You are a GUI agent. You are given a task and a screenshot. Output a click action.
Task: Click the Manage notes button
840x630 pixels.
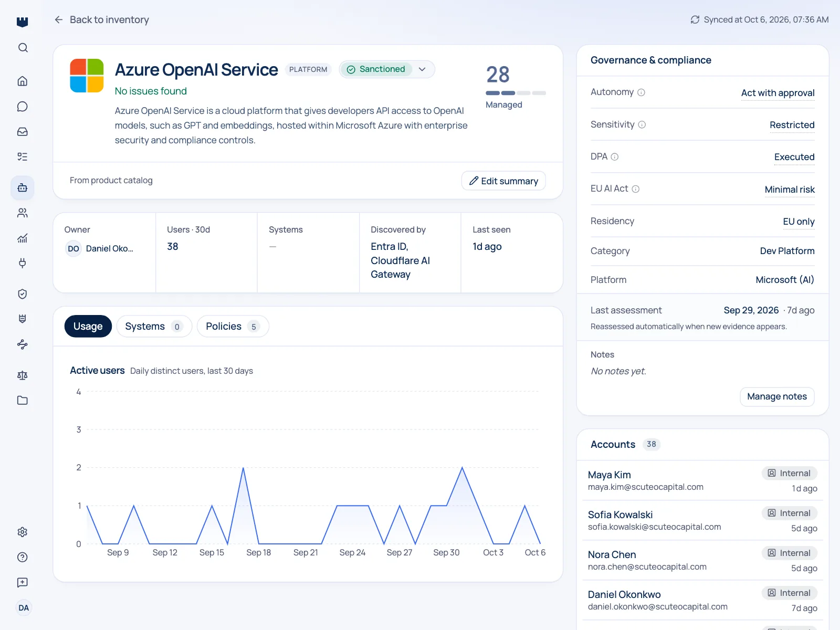click(x=777, y=396)
